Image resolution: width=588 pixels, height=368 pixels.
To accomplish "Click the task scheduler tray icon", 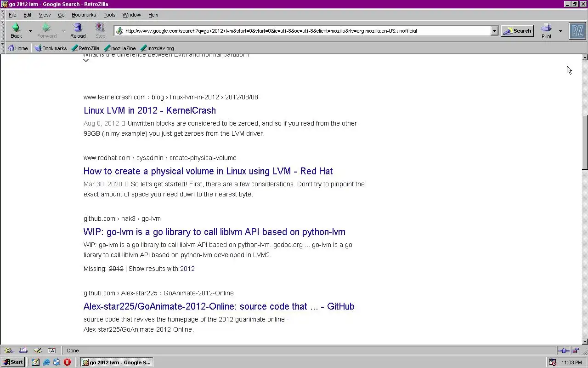I will 553,362.
